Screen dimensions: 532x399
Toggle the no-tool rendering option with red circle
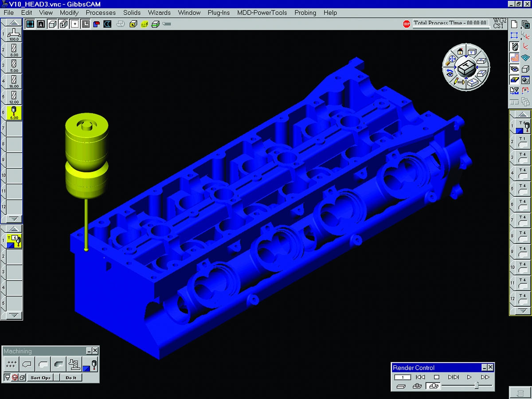pyautogui.click(x=14, y=378)
